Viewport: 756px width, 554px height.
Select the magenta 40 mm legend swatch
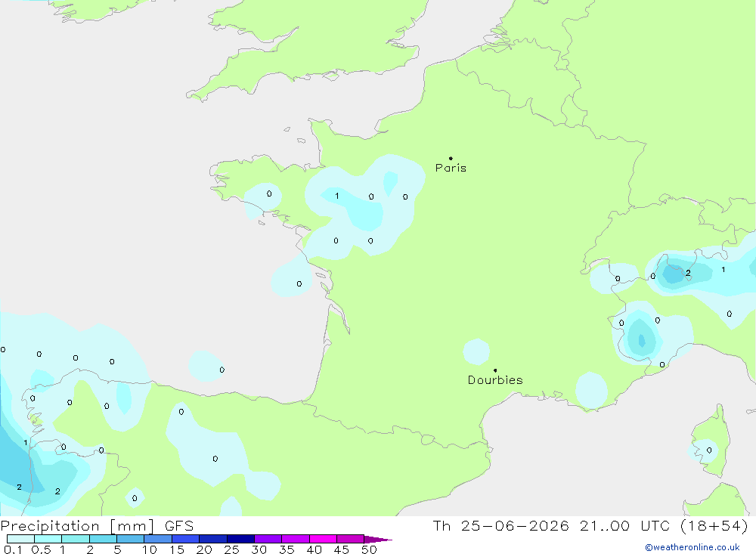point(323,539)
